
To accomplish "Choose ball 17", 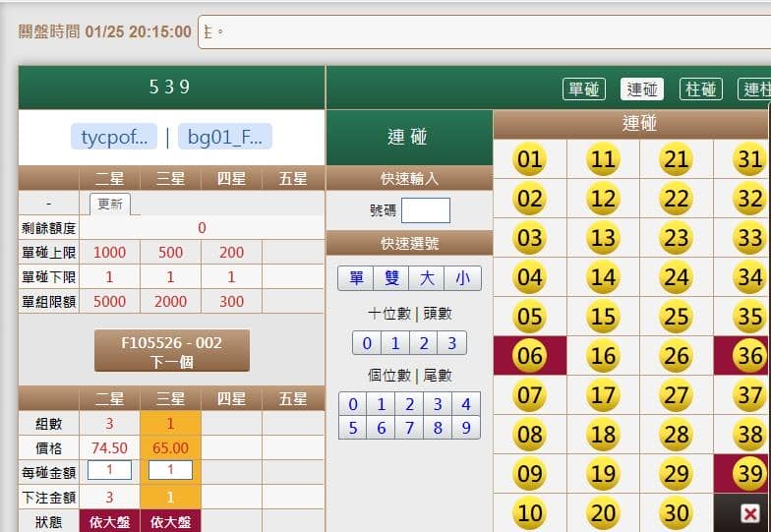I will click(603, 395).
